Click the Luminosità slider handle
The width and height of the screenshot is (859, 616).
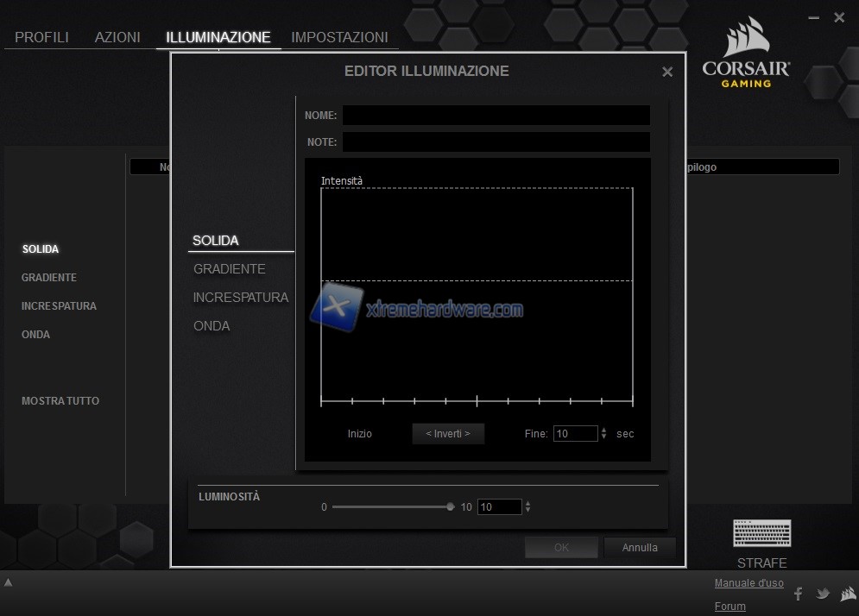click(451, 507)
